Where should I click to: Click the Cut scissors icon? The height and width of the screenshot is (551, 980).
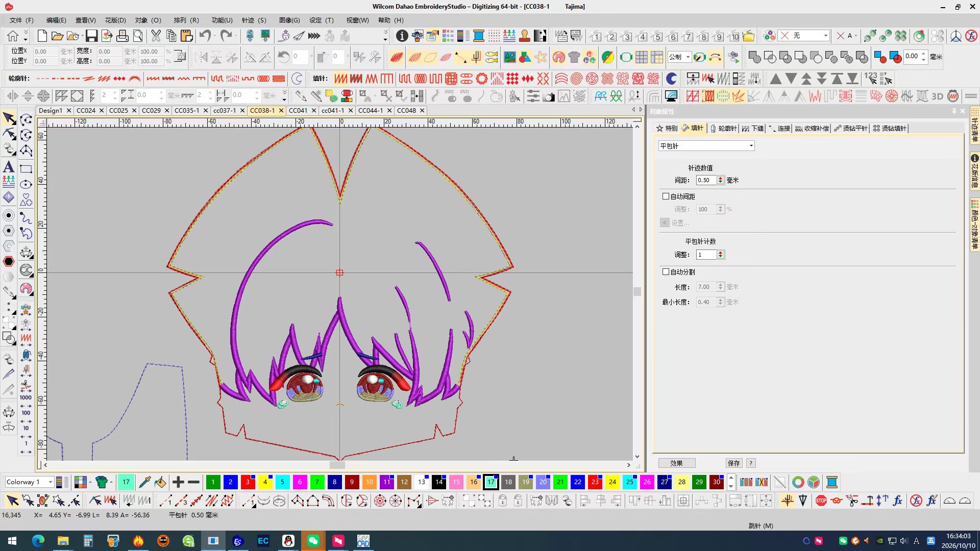[x=156, y=36]
